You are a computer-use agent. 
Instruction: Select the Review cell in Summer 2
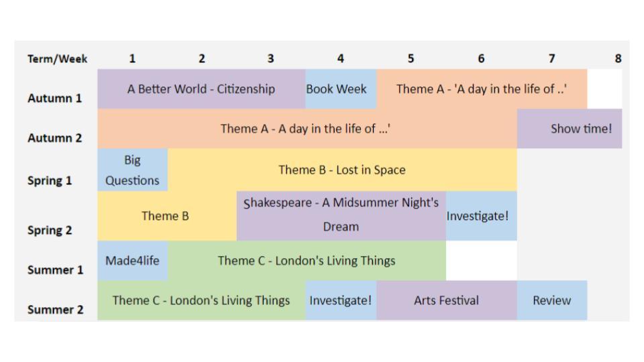[x=551, y=300]
